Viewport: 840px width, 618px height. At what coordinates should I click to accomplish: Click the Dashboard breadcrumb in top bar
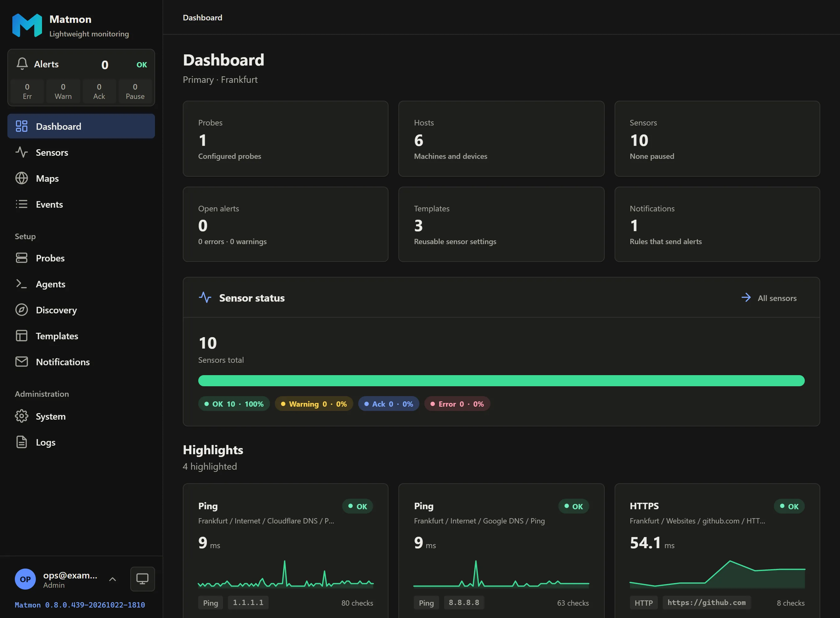(x=203, y=18)
